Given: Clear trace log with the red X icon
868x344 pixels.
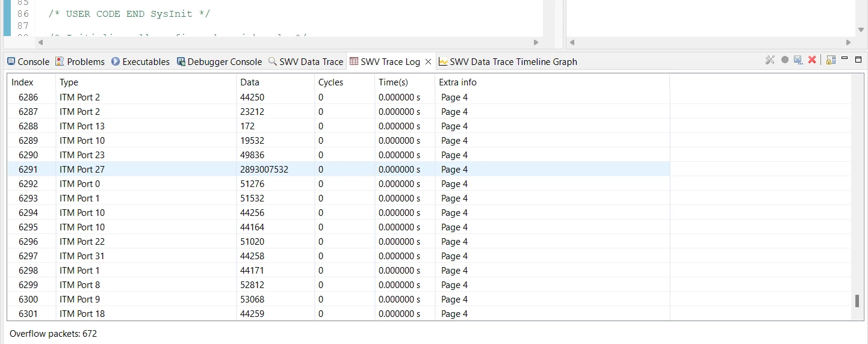Looking at the screenshot, I should [x=812, y=60].
